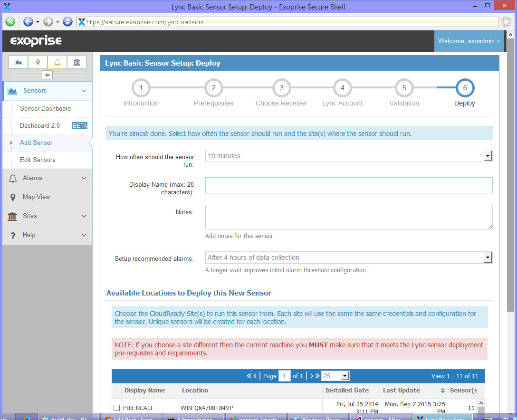Click Edit Post Chrome taskbar button
The height and width of the screenshot is (420, 517).
click(131, 417)
